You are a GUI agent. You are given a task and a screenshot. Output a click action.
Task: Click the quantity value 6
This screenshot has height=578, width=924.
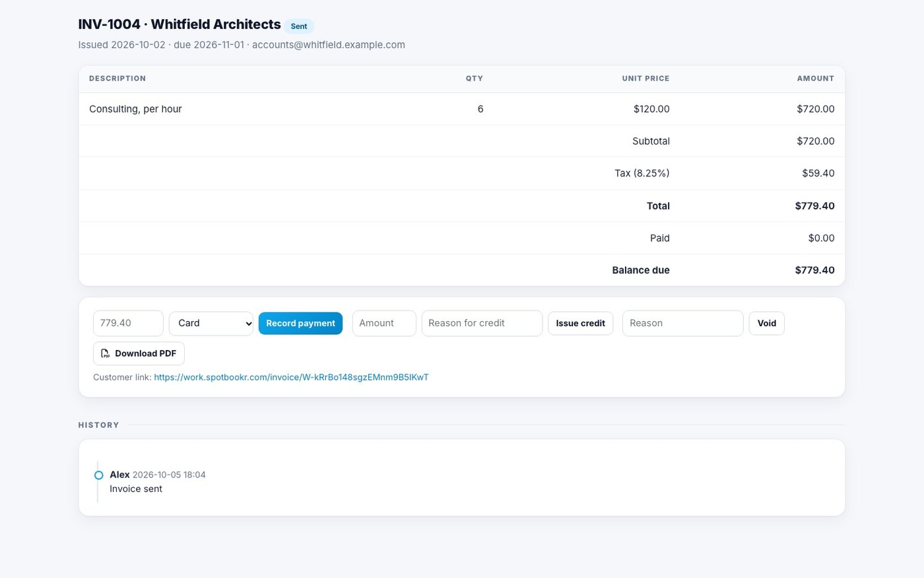tap(480, 109)
